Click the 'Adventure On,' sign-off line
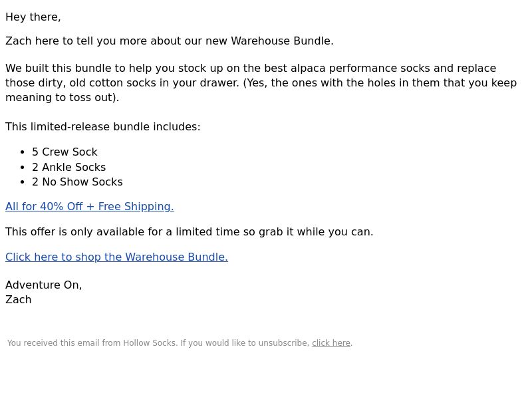Screen dimensions: 532x399 tap(44, 285)
